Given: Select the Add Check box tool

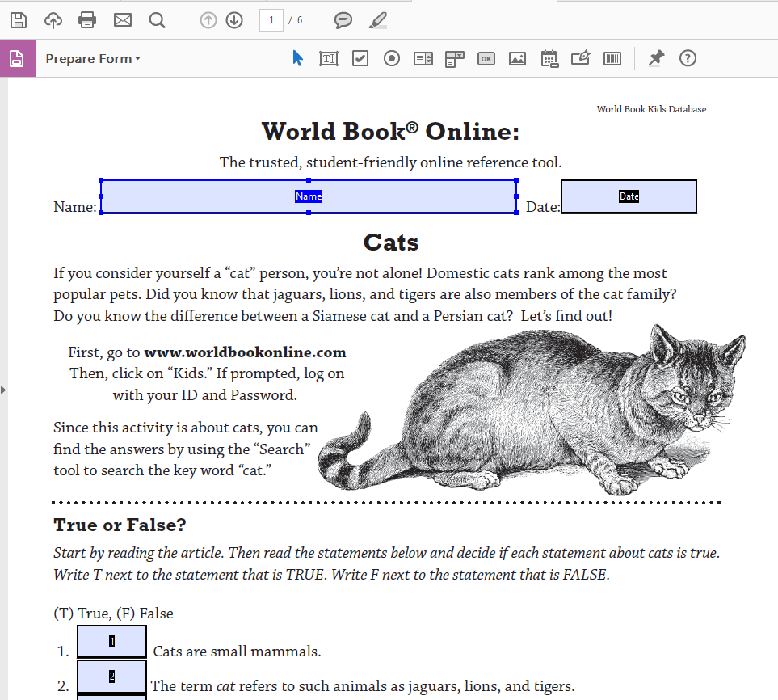Looking at the screenshot, I should [x=360, y=58].
